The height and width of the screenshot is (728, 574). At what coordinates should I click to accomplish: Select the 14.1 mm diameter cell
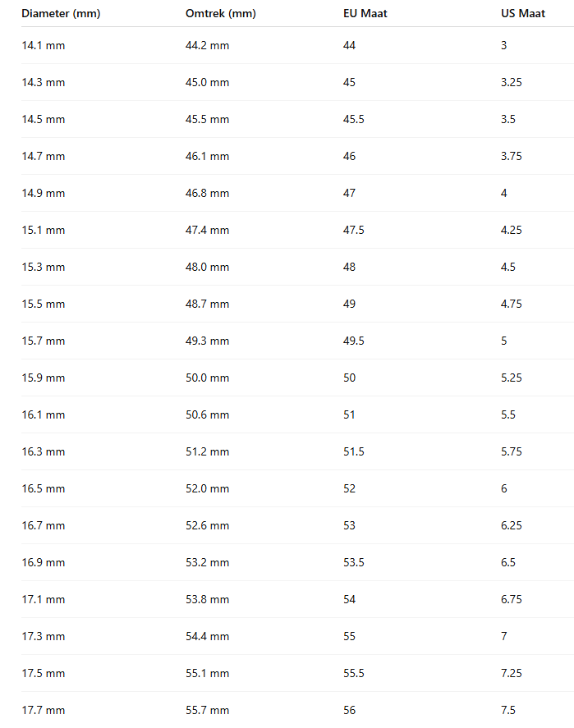click(43, 45)
